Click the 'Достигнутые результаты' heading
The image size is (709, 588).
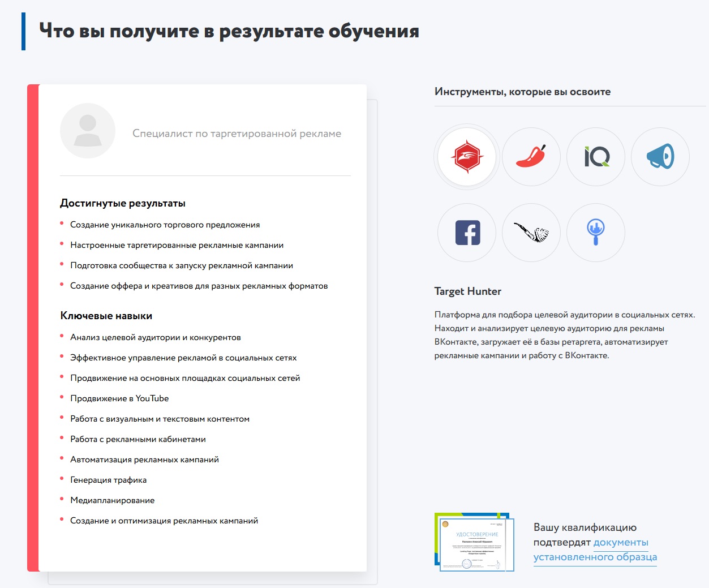tap(123, 203)
